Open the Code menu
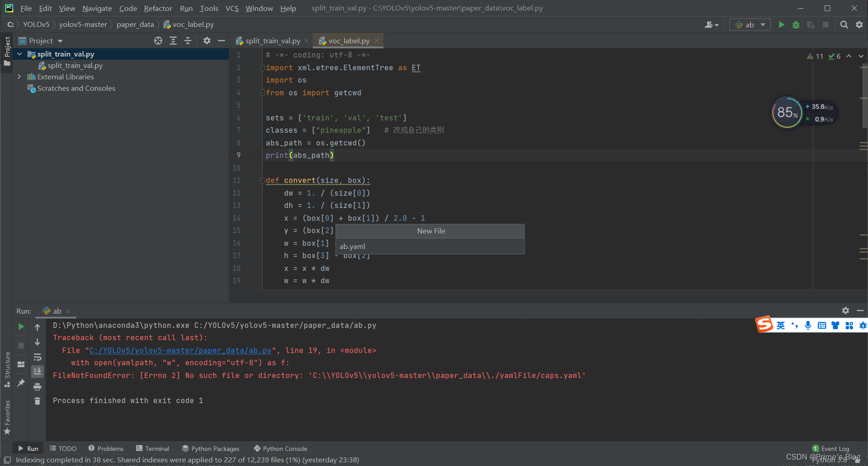Image resolution: width=868 pixels, height=466 pixels. tap(128, 8)
